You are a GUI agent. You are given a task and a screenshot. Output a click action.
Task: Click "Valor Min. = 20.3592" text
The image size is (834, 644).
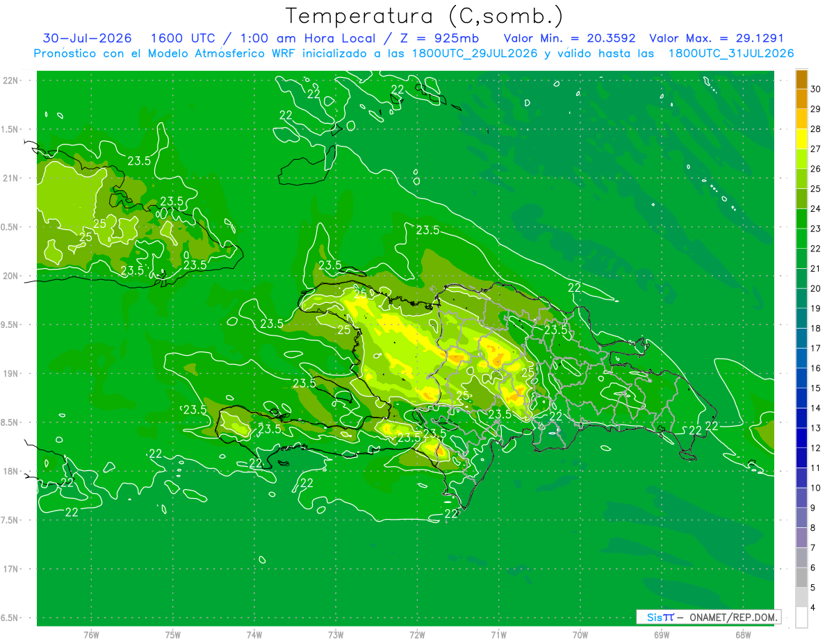click(x=569, y=38)
